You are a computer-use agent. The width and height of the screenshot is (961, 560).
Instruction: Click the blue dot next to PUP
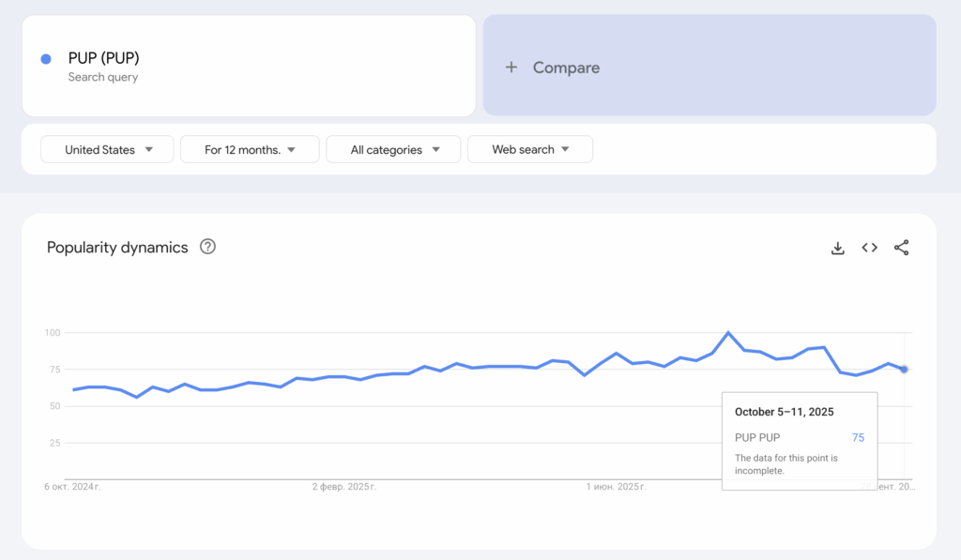coord(46,59)
